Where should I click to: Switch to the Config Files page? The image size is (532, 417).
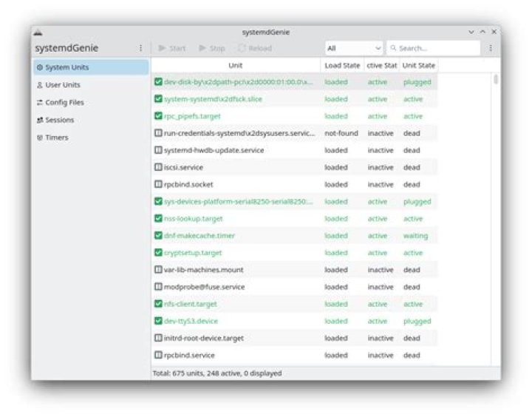tap(91, 102)
